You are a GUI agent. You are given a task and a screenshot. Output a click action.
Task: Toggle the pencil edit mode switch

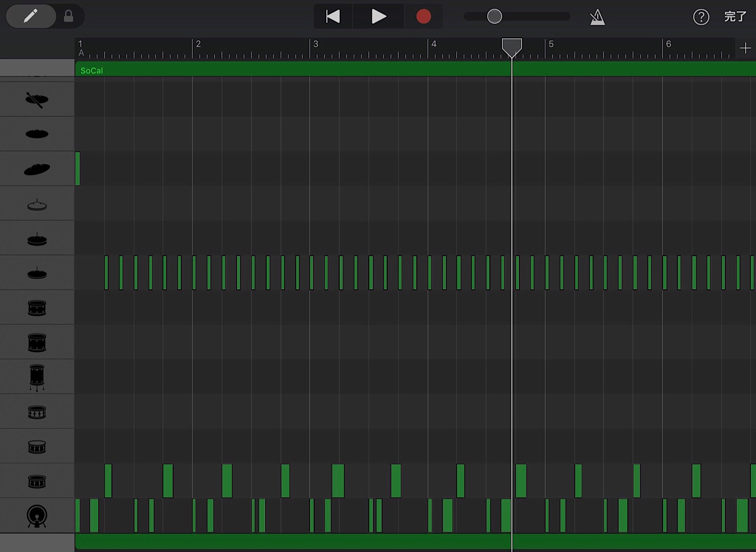[x=31, y=16]
